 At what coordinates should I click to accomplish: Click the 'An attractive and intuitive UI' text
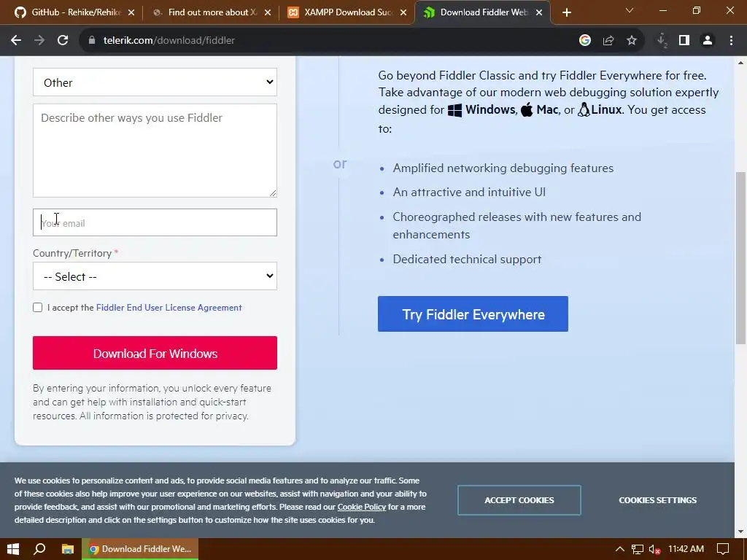(x=469, y=192)
